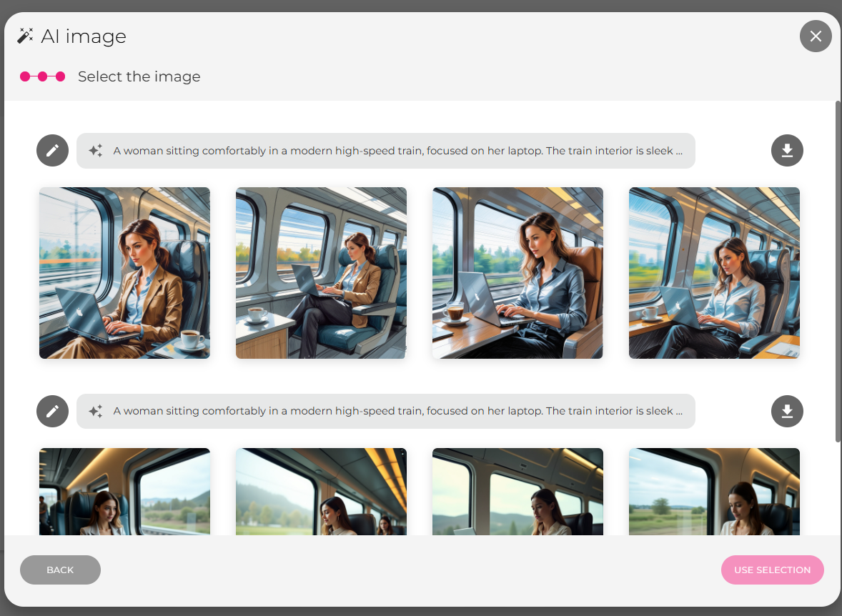842x616 pixels.
Task: Close the AI image dialog
Action: click(816, 36)
